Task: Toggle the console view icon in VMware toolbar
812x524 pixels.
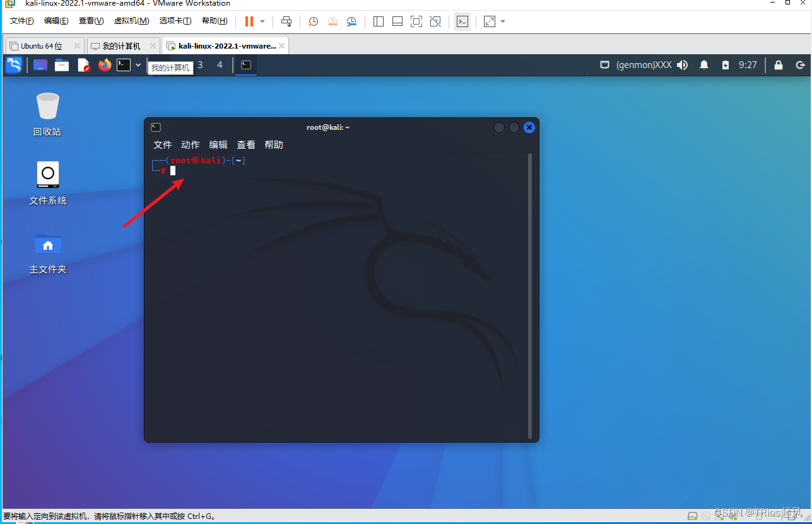Action: tap(462, 21)
